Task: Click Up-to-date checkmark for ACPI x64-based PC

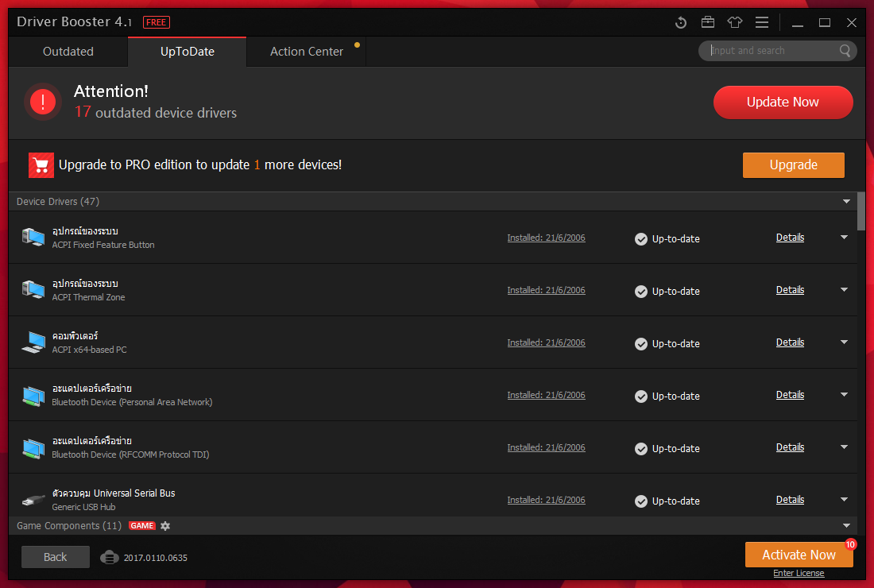Action: coord(641,344)
